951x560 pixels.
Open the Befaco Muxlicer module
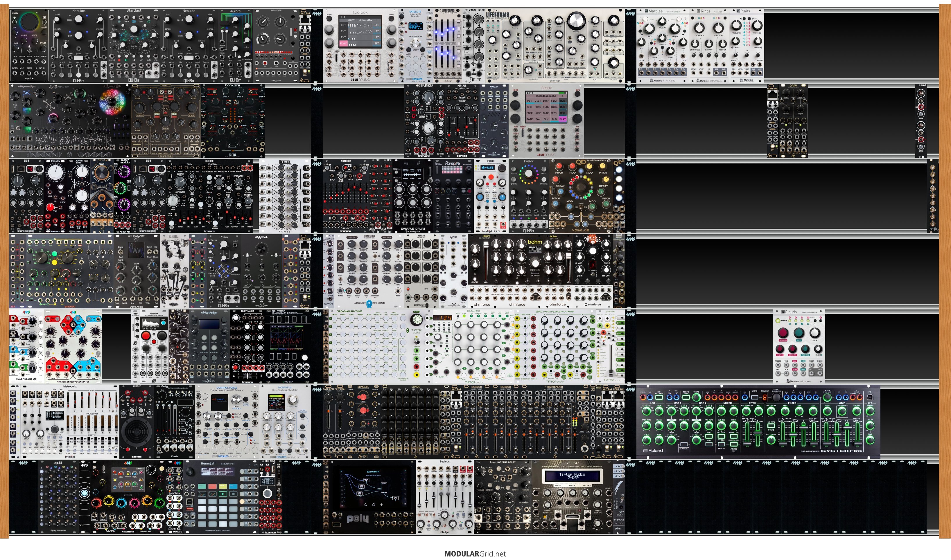pos(346,196)
